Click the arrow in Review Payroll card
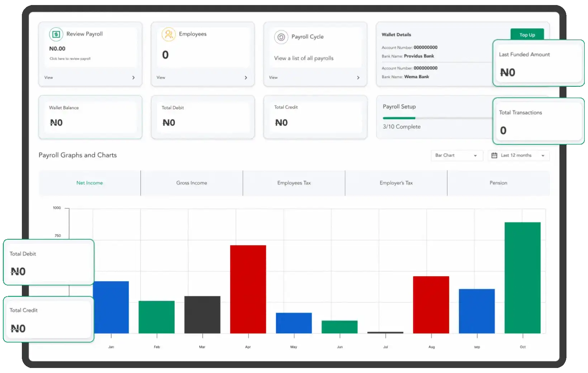 tap(133, 77)
